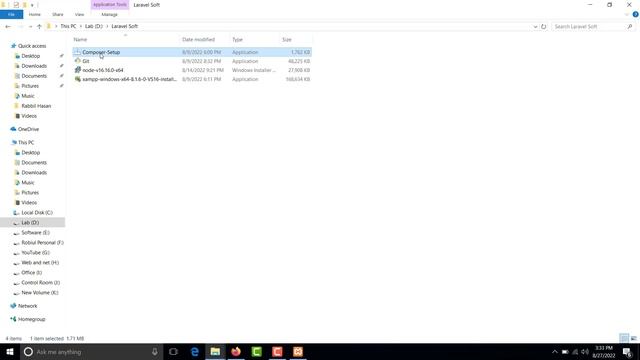The image size is (640, 360).
Task: Select Lab (D:) drive in navigation pane
Action: 30,222
